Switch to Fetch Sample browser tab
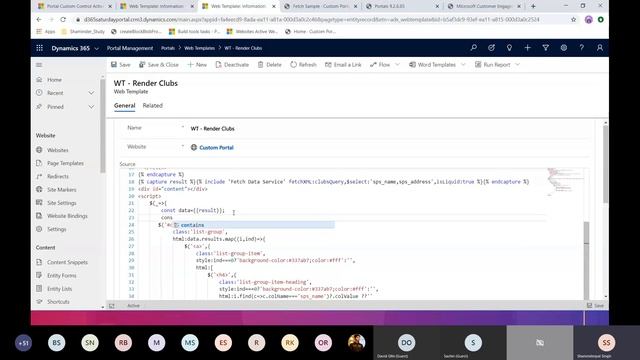 pyautogui.click(x=321, y=6)
